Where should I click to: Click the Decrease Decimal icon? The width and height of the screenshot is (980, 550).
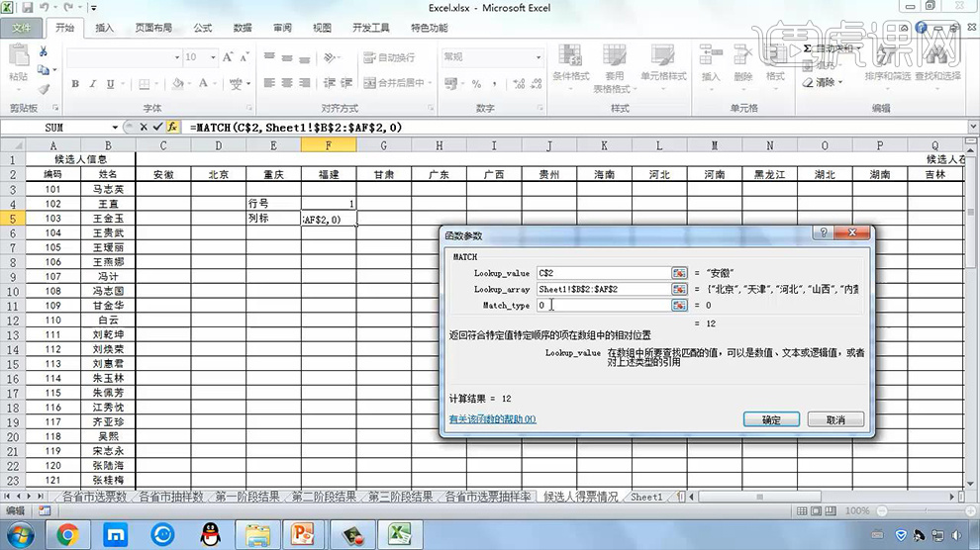(x=537, y=83)
